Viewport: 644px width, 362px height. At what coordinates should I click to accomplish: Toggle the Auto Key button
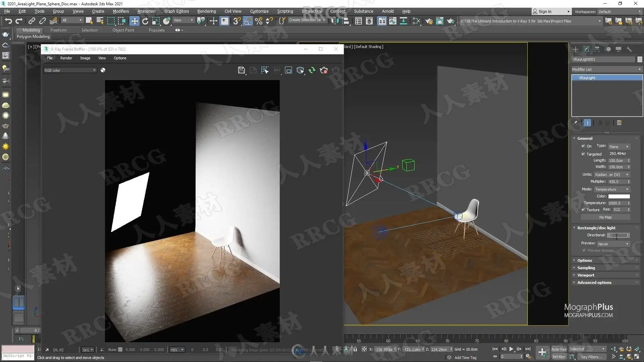click(559, 349)
